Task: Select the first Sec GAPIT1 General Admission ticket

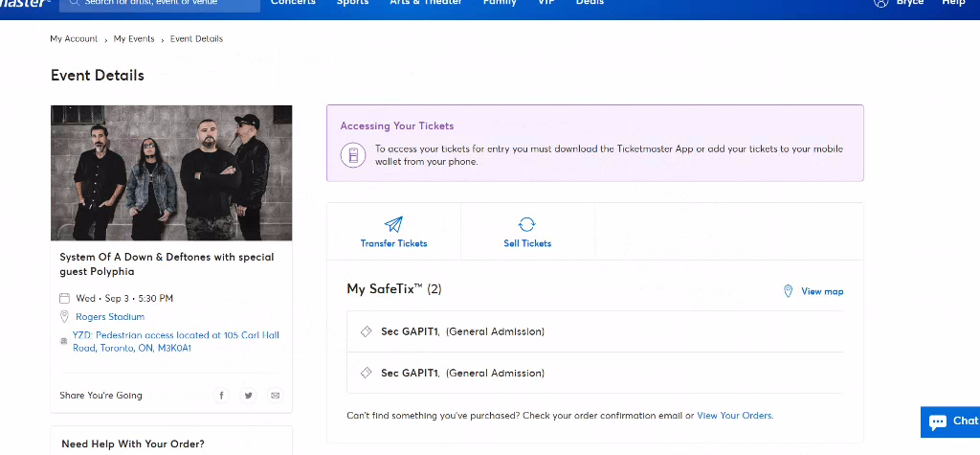Action: (595, 331)
